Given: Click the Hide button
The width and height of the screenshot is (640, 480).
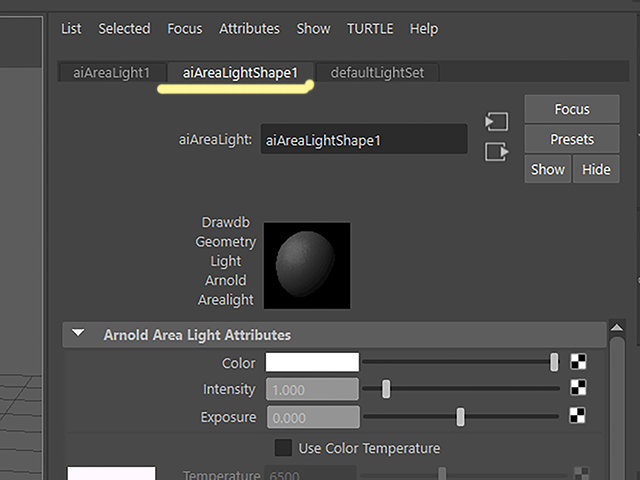Looking at the screenshot, I should 596,169.
